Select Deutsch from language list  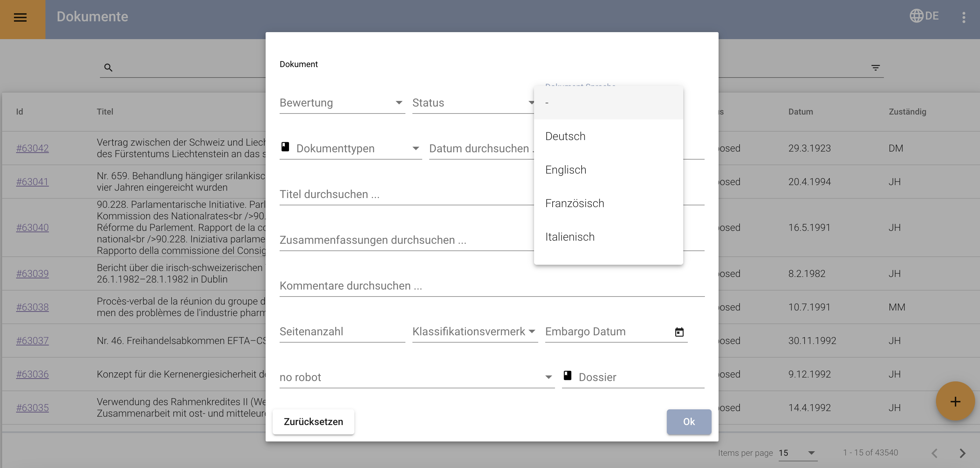565,136
